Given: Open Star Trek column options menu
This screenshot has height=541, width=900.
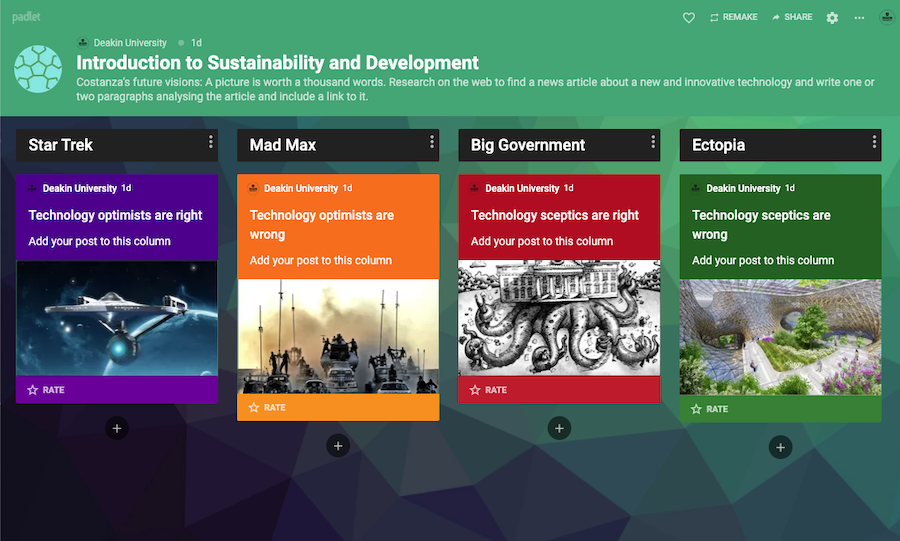Looking at the screenshot, I should [x=211, y=142].
